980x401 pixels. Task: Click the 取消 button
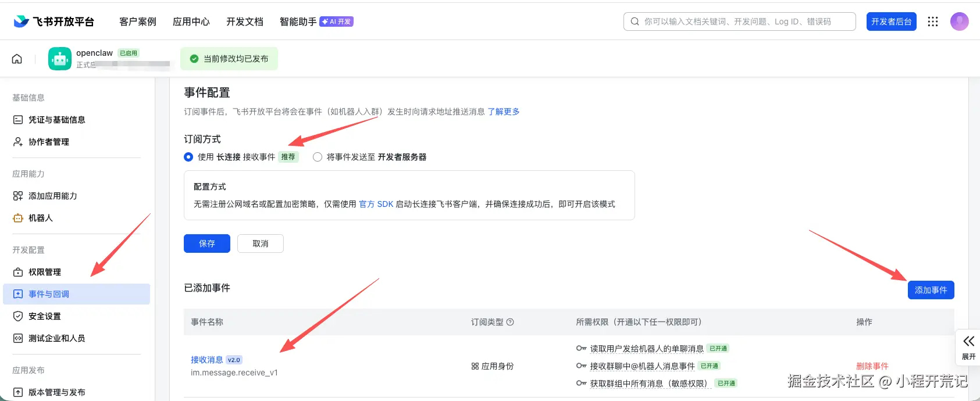(261, 244)
